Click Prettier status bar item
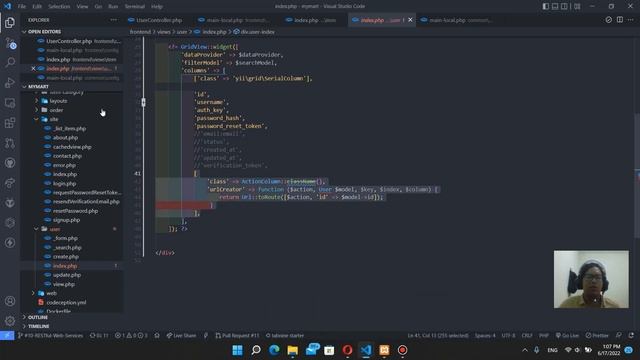The width and height of the screenshot is (640, 360). click(597, 336)
